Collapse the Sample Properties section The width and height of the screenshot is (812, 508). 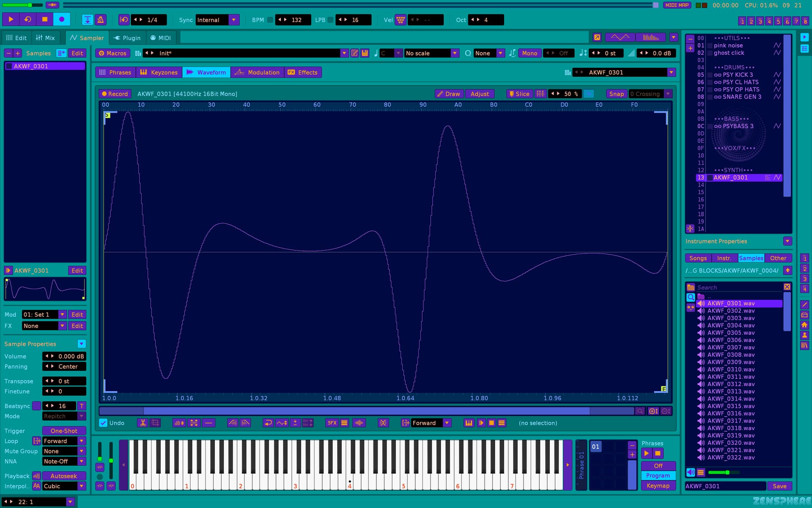[82, 344]
